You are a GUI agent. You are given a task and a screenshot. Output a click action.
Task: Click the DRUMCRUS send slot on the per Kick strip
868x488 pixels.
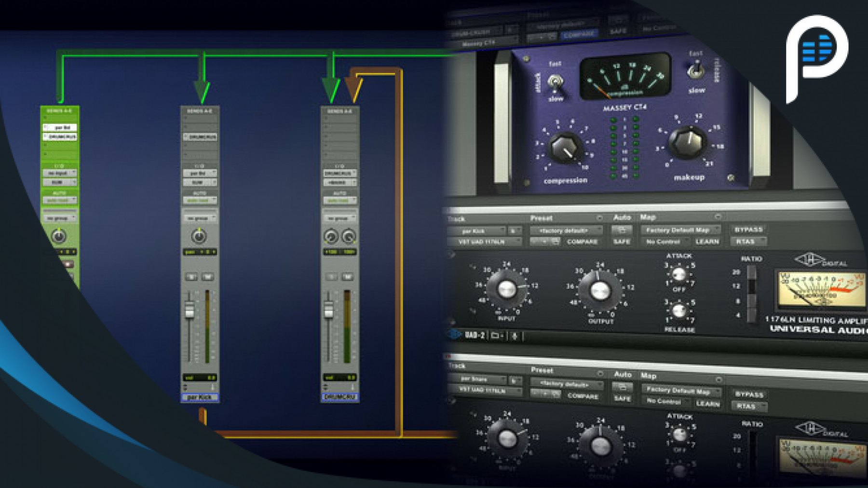point(200,137)
